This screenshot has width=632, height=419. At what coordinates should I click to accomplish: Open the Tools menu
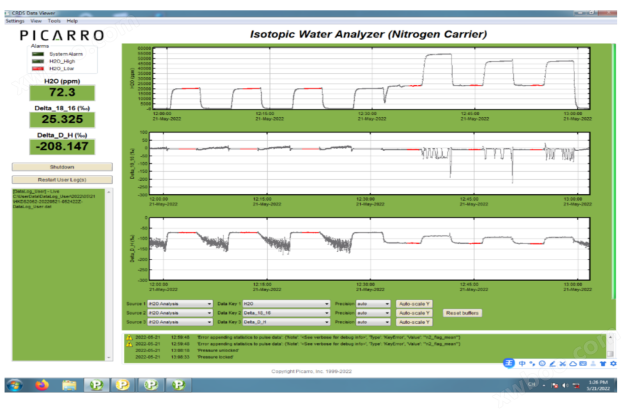pos(54,21)
